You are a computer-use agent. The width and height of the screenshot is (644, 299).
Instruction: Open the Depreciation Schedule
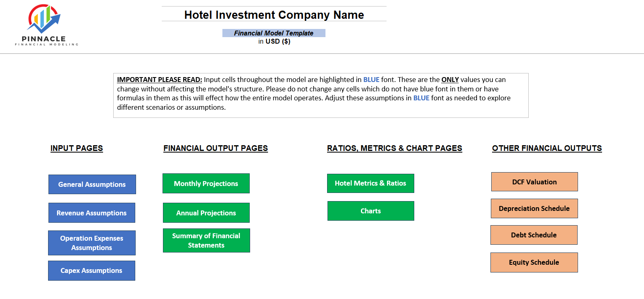(534, 208)
